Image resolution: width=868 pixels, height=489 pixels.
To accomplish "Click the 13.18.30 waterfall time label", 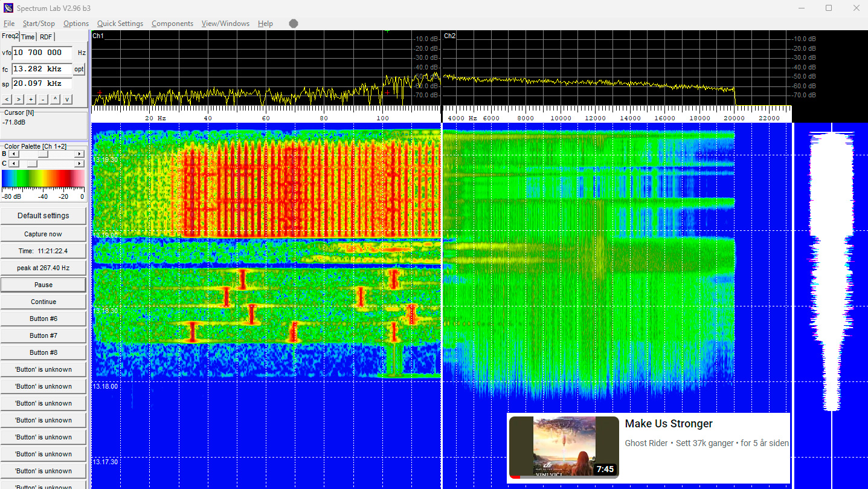I will tap(104, 310).
